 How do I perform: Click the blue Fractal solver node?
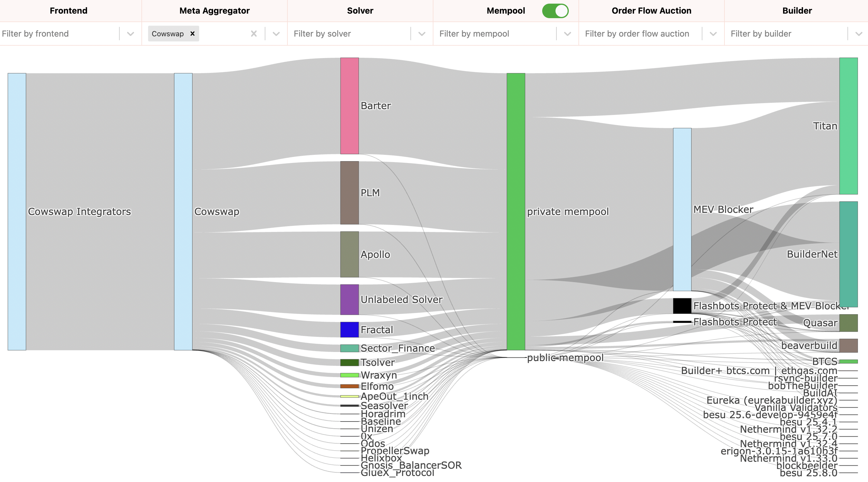(349, 329)
